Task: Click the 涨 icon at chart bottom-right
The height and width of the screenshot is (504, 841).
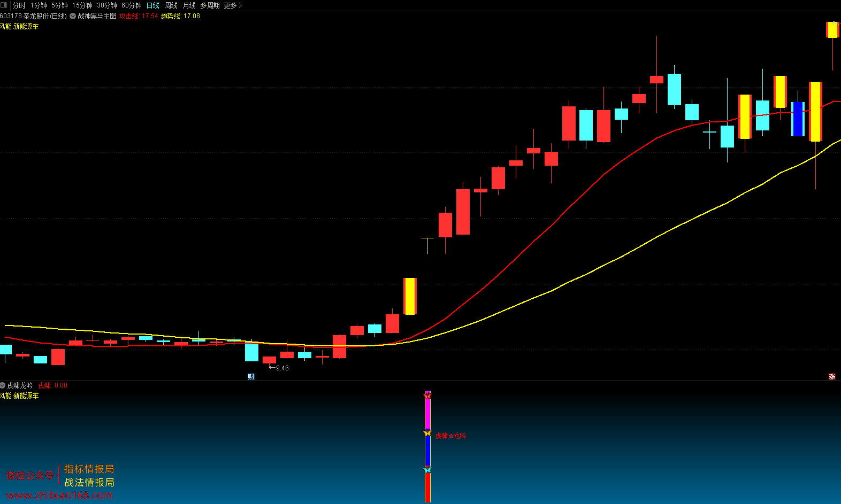Action: coord(832,377)
